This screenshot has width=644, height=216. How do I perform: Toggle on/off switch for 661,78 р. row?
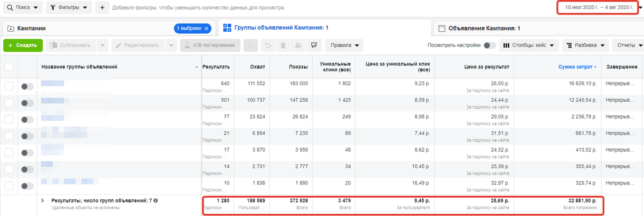click(x=27, y=136)
